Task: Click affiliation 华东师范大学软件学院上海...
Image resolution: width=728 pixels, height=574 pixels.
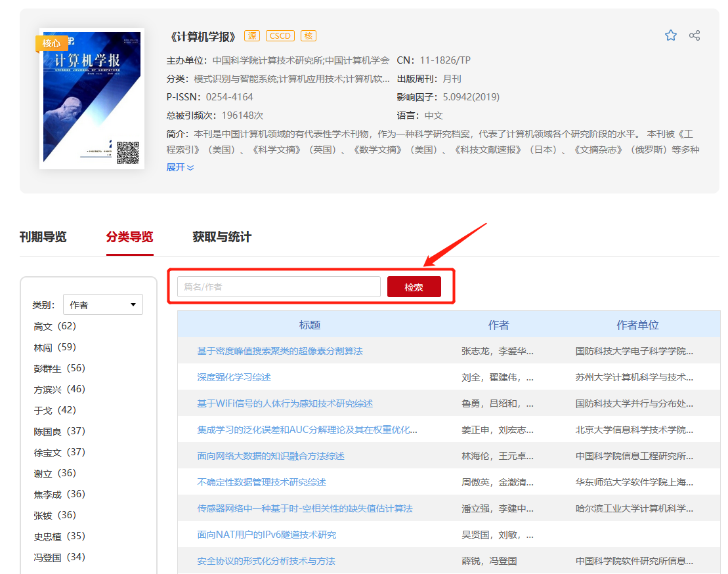Action: (x=634, y=482)
